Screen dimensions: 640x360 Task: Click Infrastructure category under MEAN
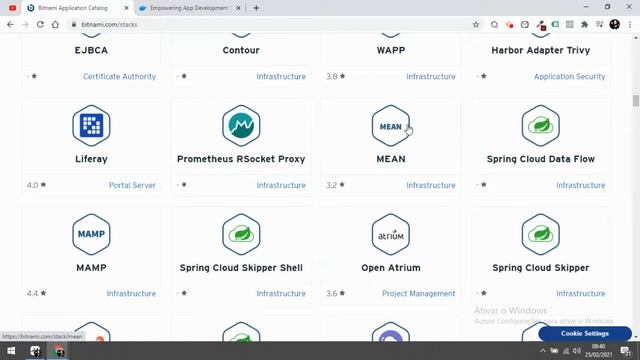(x=431, y=185)
